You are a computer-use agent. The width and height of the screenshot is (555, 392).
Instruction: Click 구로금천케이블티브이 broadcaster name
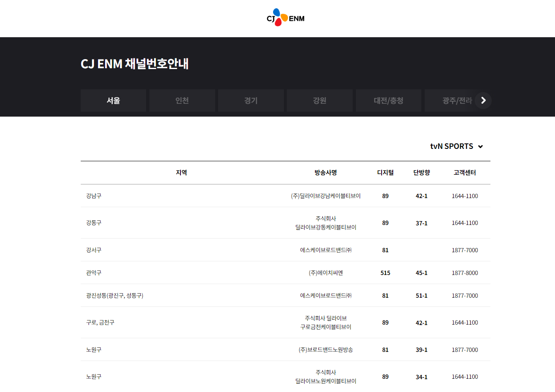pyautogui.click(x=326, y=327)
